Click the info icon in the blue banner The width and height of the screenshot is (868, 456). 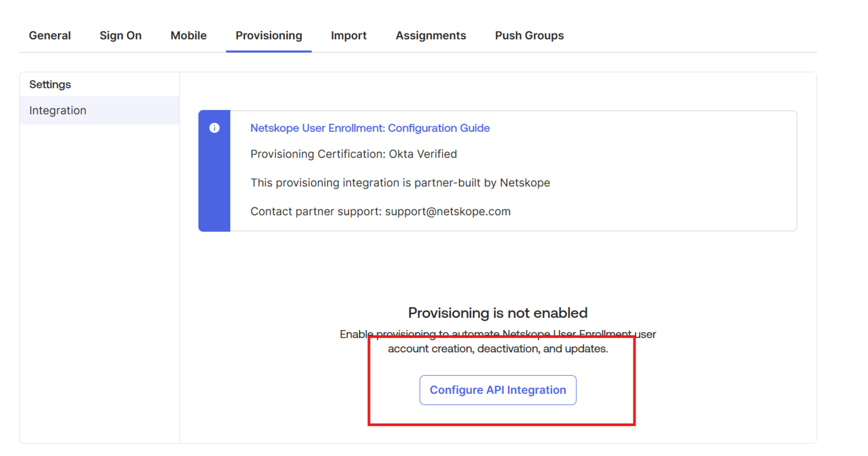click(214, 128)
